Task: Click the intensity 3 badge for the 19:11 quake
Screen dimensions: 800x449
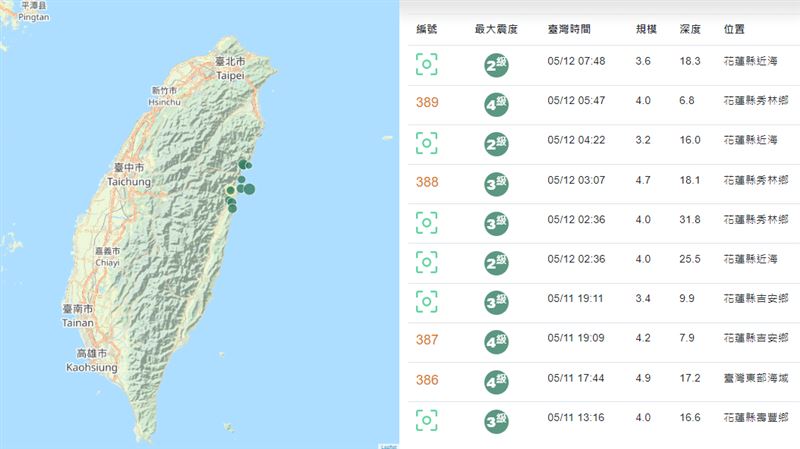Action: click(x=496, y=303)
